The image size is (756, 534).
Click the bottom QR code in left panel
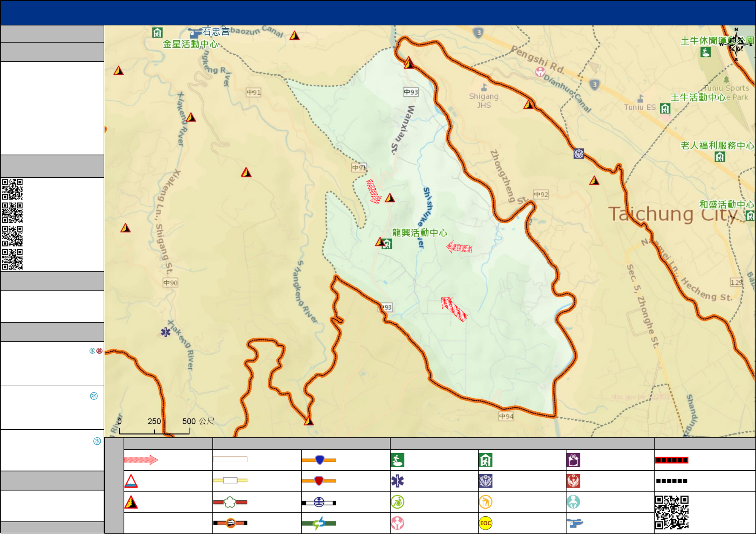click(x=13, y=260)
